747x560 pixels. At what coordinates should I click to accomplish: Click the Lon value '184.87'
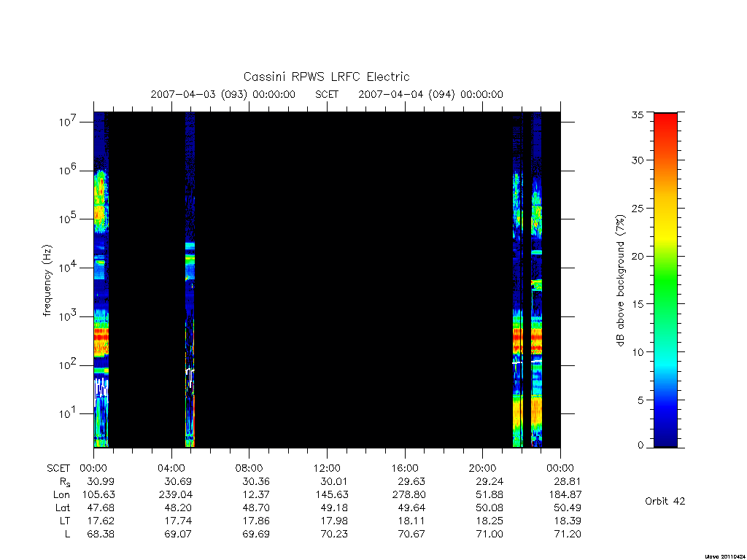click(565, 495)
